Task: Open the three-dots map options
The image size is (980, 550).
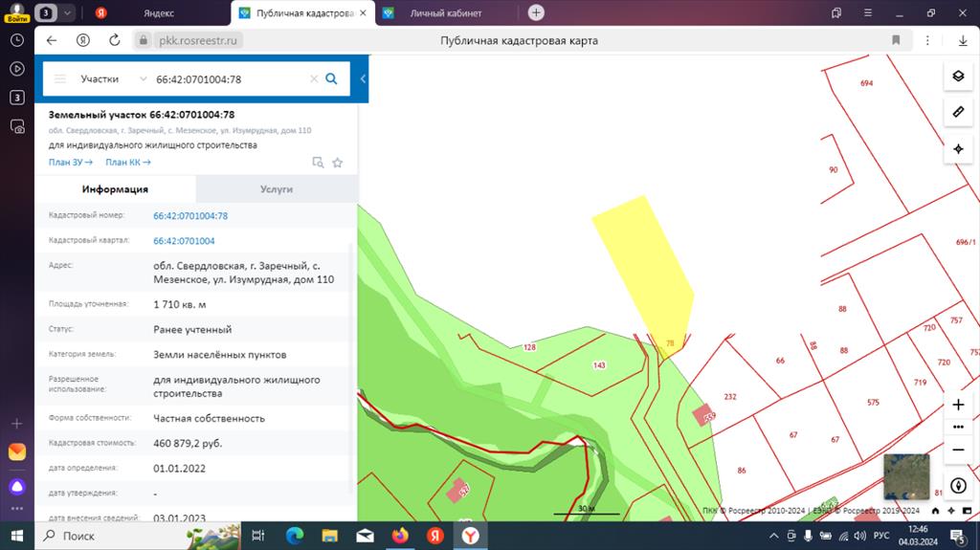Action: pos(958,427)
